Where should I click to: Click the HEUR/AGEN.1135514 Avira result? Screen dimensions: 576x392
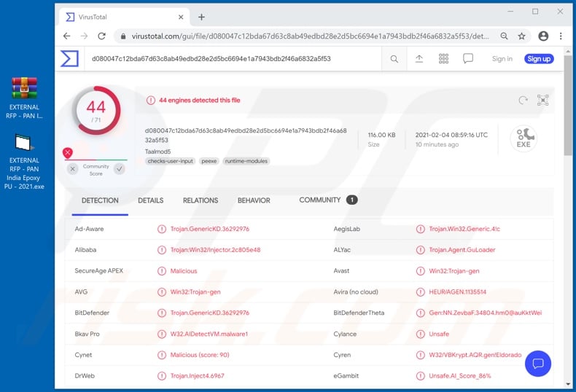pyautogui.click(x=457, y=292)
